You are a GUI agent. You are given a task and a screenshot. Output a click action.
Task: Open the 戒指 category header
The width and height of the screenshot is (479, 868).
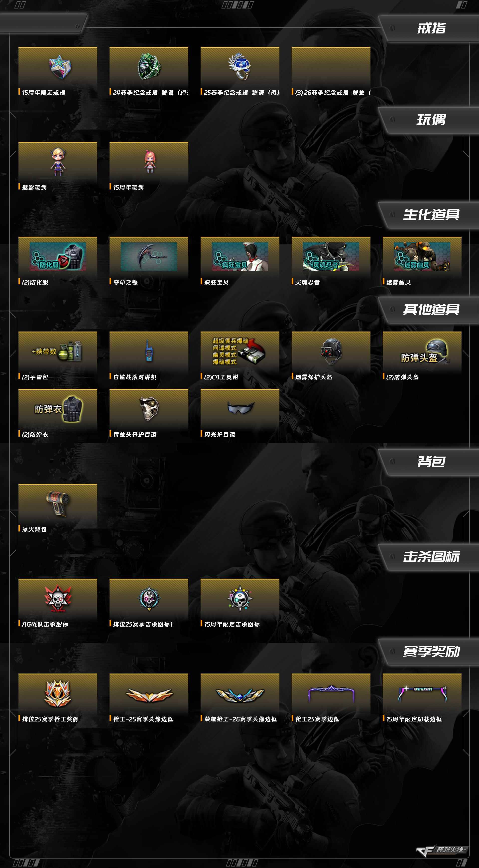[431, 28]
